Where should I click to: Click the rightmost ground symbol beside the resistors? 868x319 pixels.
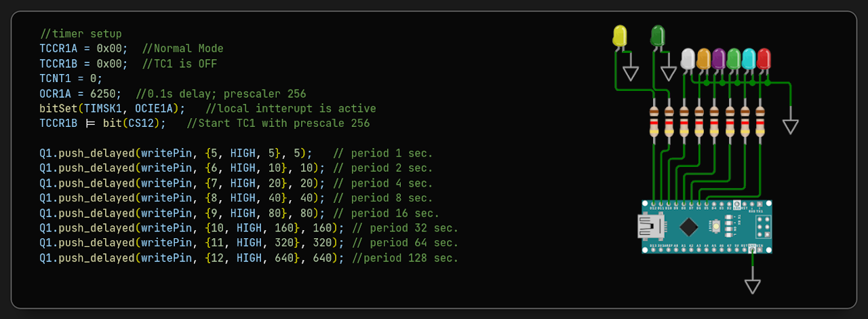pos(791,126)
